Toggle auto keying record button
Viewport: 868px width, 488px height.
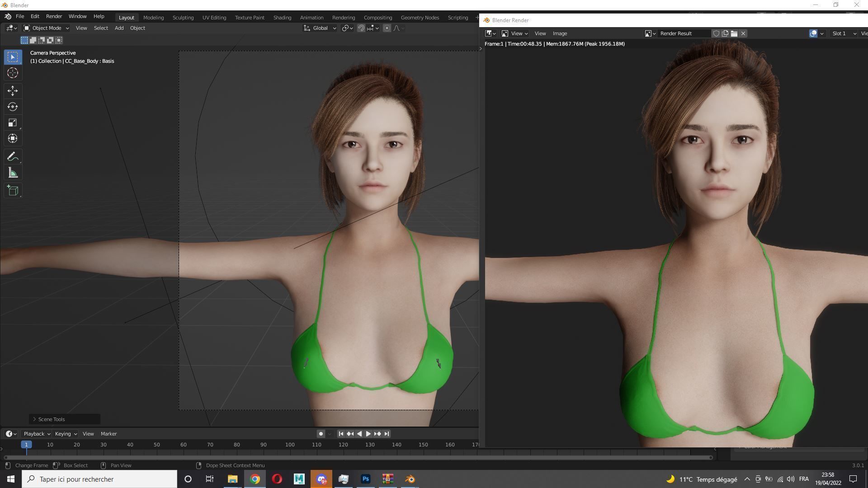(321, 434)
